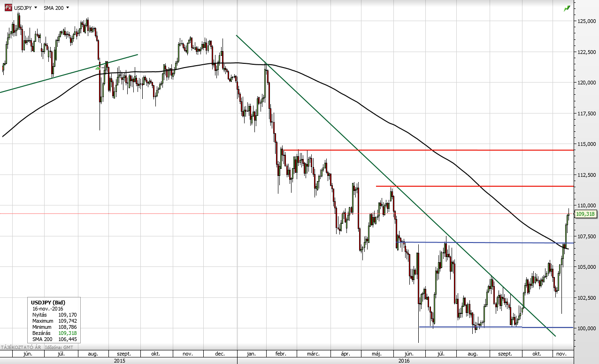
Task: Click the máj. month label on time axis
Action: (376, 354)
